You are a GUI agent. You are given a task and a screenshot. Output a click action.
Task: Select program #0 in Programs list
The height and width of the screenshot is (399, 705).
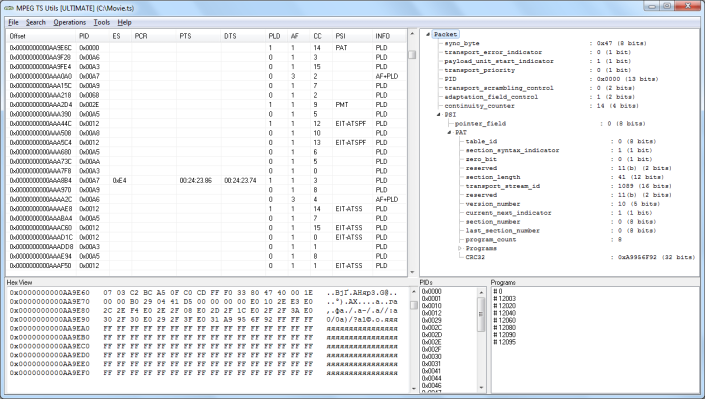click(x=497, y=291)
